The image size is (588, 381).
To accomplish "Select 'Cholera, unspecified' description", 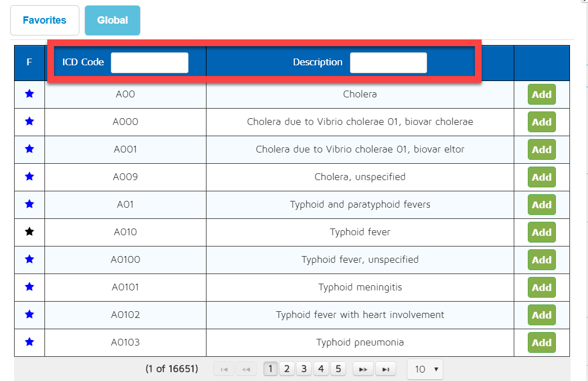I will pos(360,177).
